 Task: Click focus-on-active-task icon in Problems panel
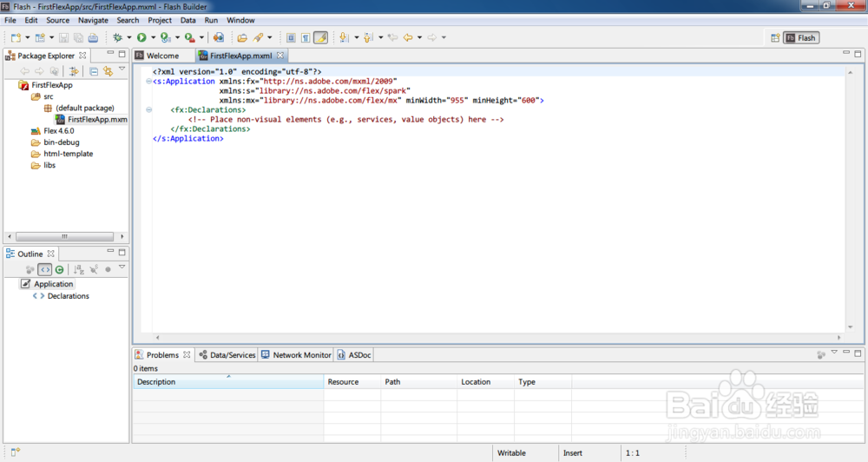click(821, 354)
